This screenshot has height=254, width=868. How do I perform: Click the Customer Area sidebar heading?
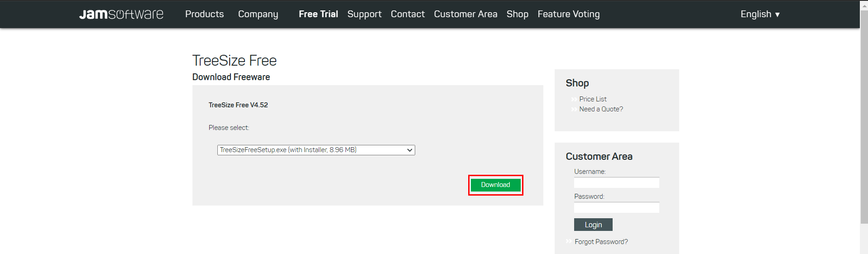tap(599, 156)
